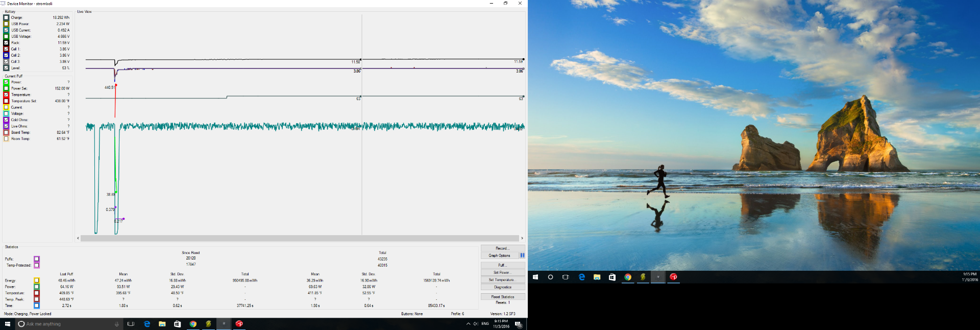The width and height of the screenshot is (980, 330).
Task: Click the Puffs color swatch checkbox
Action: [37, 259]
